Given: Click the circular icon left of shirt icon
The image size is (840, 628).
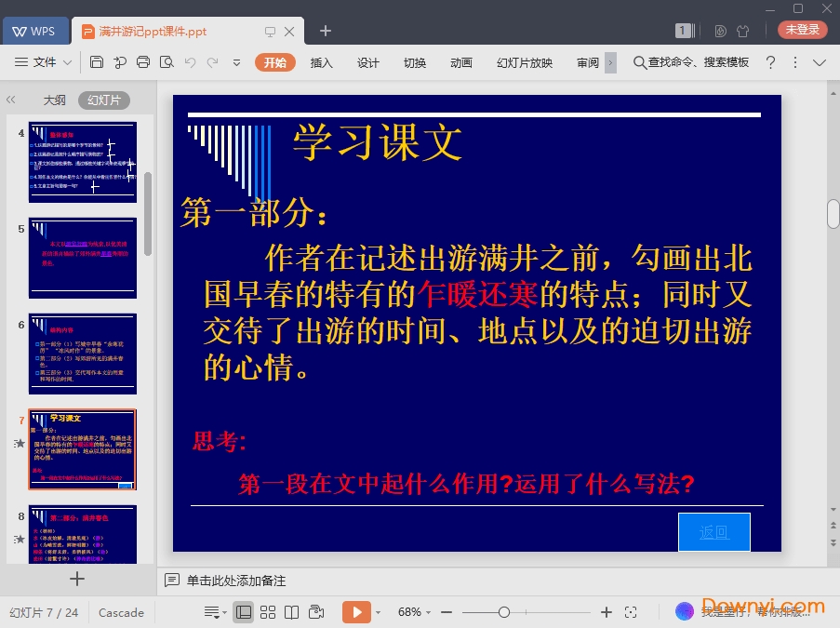Looking at the screenshot, I should [721, 31].
